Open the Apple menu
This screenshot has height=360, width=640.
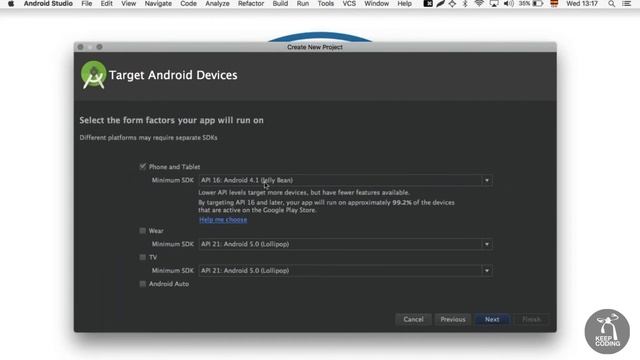click(x=11, y=4)
